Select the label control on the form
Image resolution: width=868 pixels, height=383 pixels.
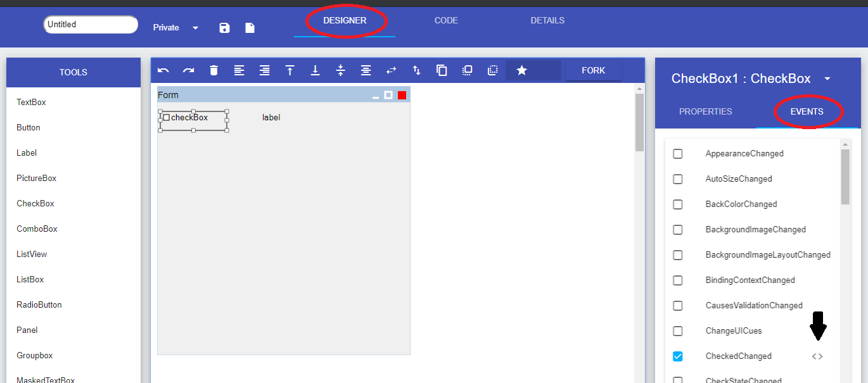click(x=271, y=118)
